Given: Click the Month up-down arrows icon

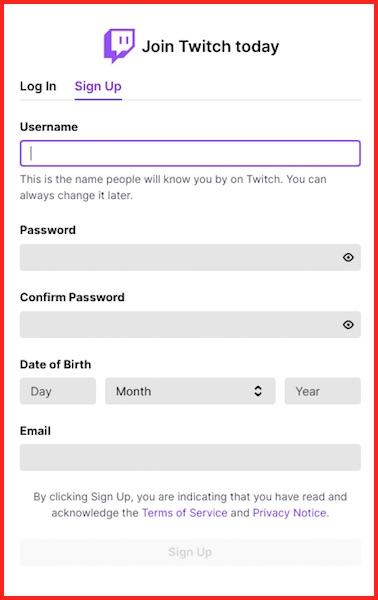Looking at the screenshot, I should click(x=258, y=391).
